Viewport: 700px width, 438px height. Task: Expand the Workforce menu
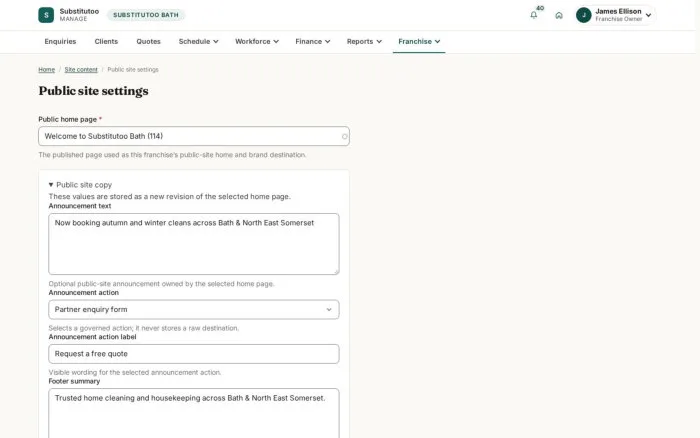[x=257, y=42]
